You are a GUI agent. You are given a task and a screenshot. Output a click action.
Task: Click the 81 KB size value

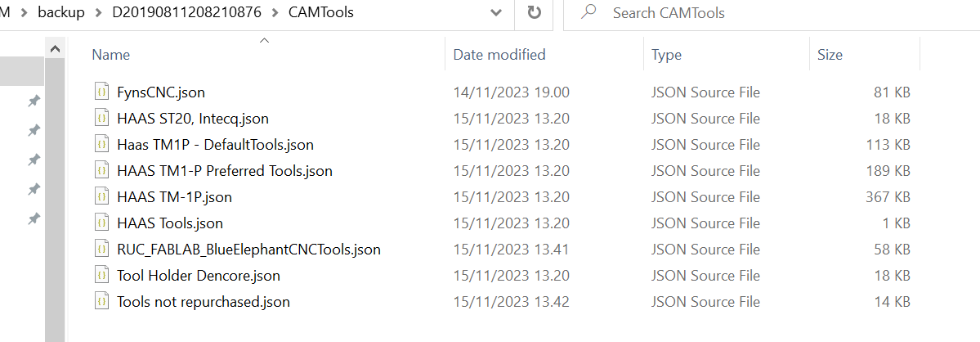892,92
